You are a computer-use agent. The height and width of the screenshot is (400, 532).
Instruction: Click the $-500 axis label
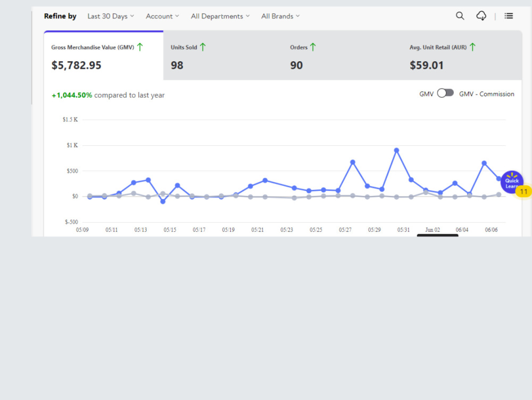[x=71, y=222]
